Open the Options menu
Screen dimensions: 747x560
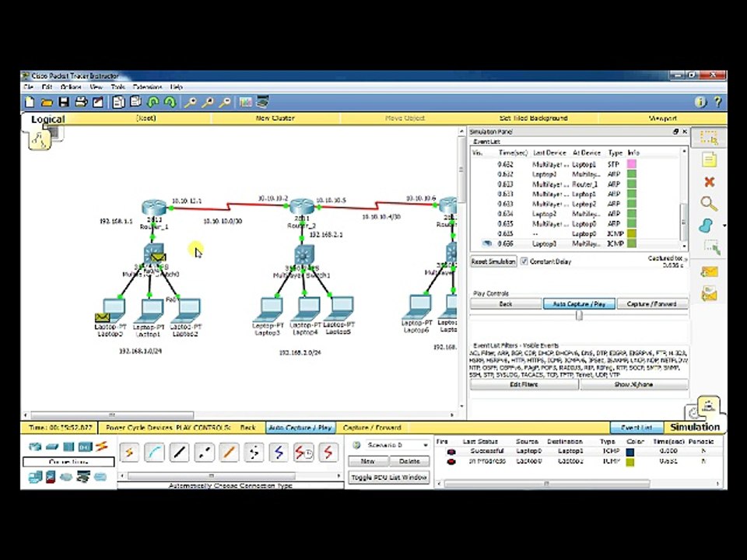tap(71, 87)
